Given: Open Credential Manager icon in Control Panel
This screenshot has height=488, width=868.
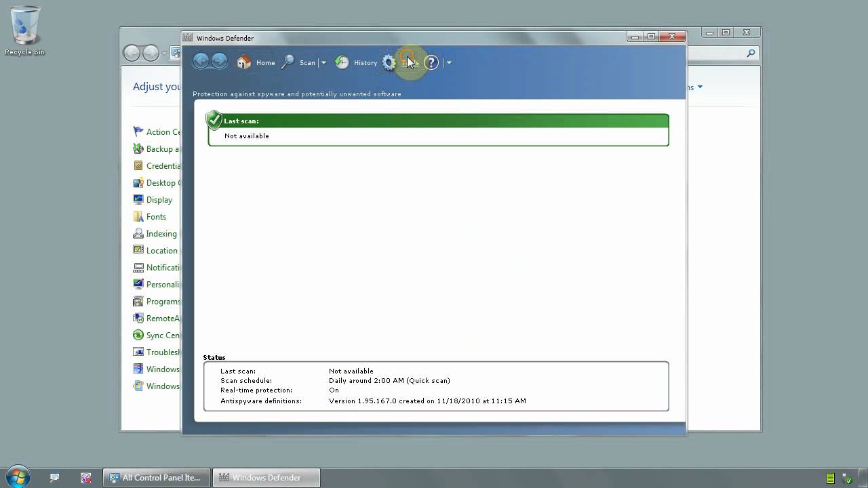Looking at the screenshot, I should tap(138, 165).
